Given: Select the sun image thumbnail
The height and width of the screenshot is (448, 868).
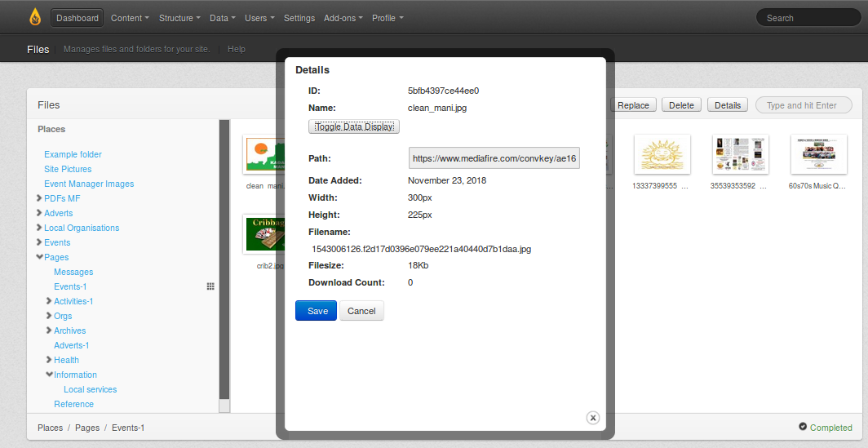Looking at the screenshot, I should pos(662,154).
